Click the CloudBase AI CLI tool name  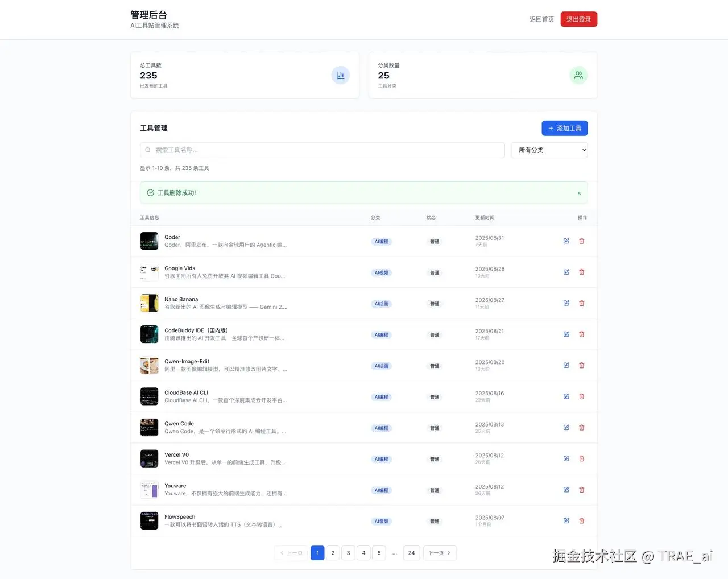pyautogui.click(x=187, y=393)
